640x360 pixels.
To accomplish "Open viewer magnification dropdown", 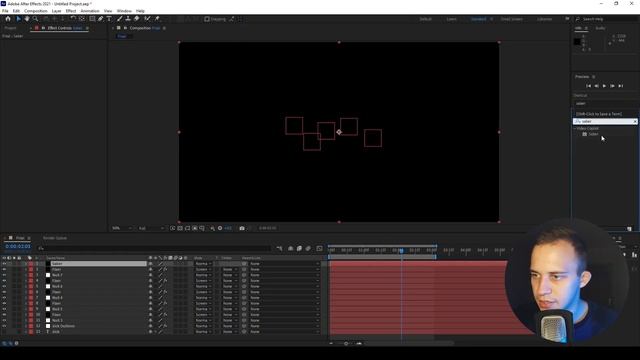I will pyautogui.click(x=122, y=228).
